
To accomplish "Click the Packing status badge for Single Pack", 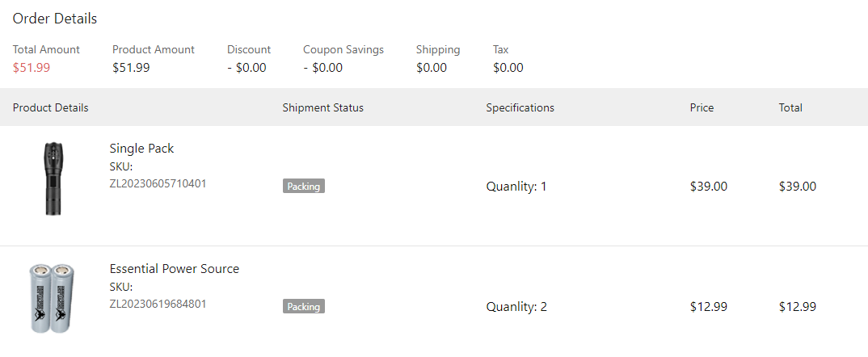I will 304,187.
